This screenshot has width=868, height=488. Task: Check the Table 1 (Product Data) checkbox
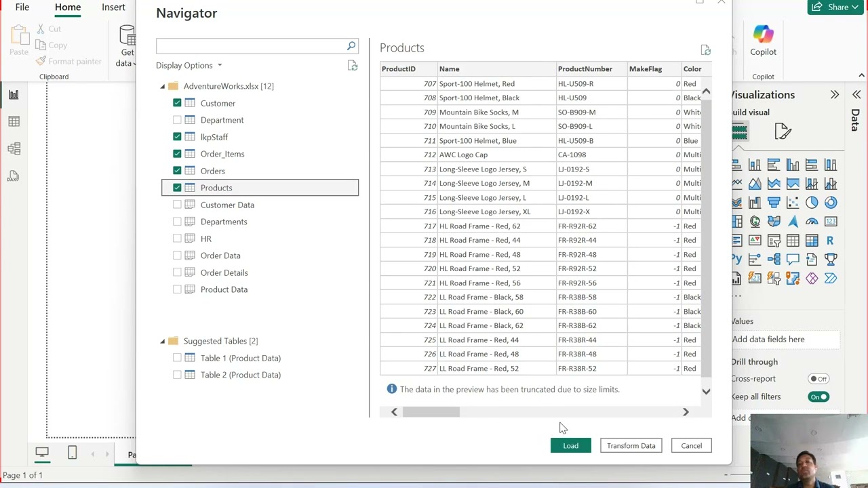177,358
